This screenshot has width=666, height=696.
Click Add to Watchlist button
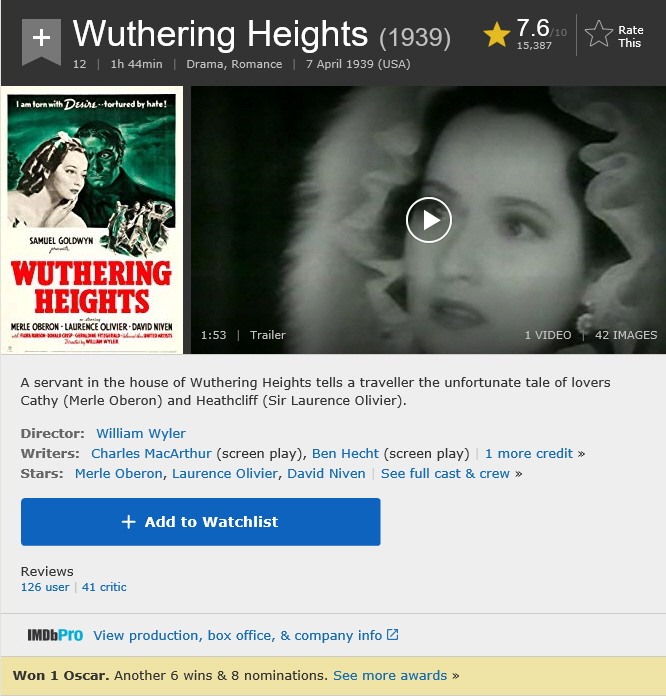coord(201,522)
